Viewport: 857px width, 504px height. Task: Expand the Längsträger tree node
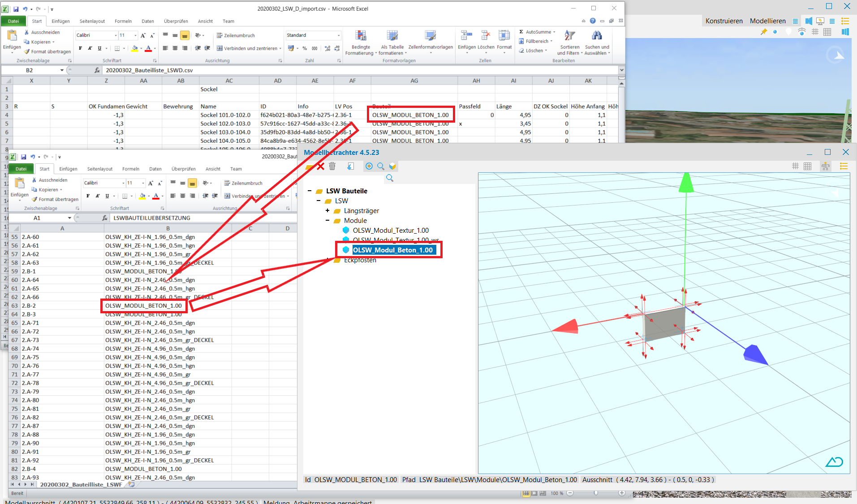[x=327, y=210]
